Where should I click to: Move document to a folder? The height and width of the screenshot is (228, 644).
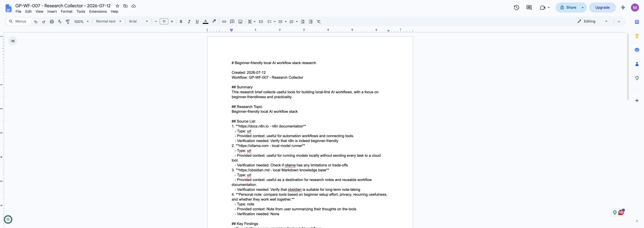click(126, 6)
